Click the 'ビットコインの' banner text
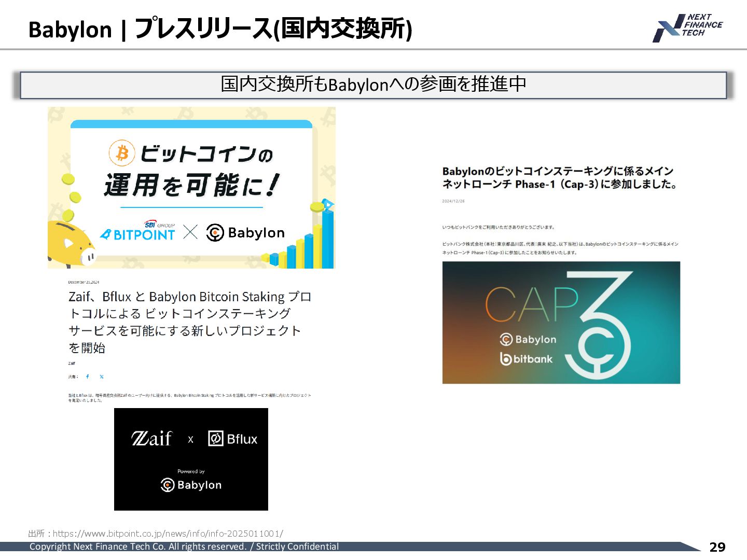 tap(206, 153)
